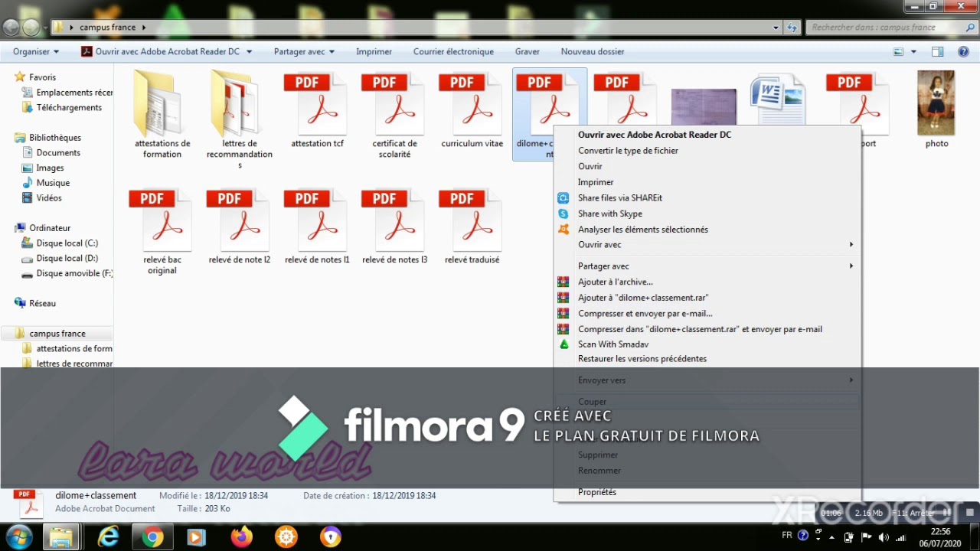
Task: Open File Explorer taskbar icon
Action: coord(61,537)
